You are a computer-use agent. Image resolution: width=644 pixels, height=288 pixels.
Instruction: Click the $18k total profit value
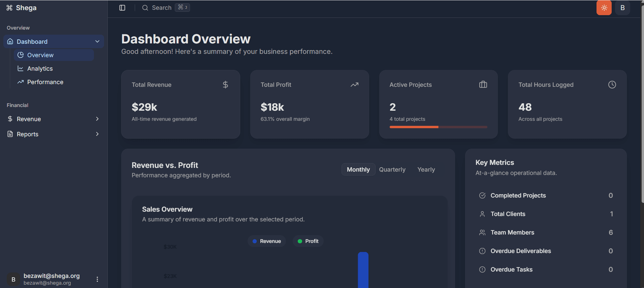272,107
